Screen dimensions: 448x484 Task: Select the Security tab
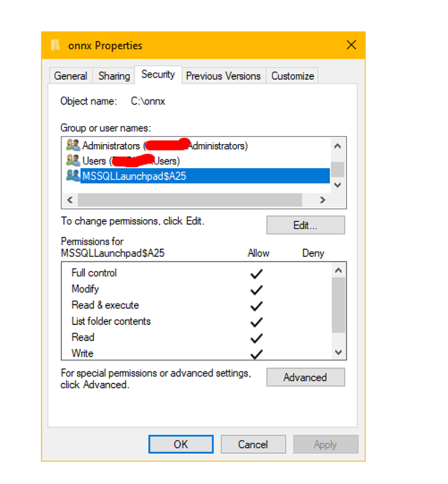(x=158, y=74)
